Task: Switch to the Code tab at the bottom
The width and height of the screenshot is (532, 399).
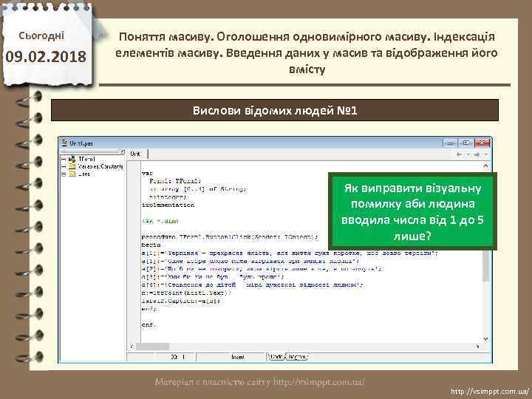Action: [276, 357]
